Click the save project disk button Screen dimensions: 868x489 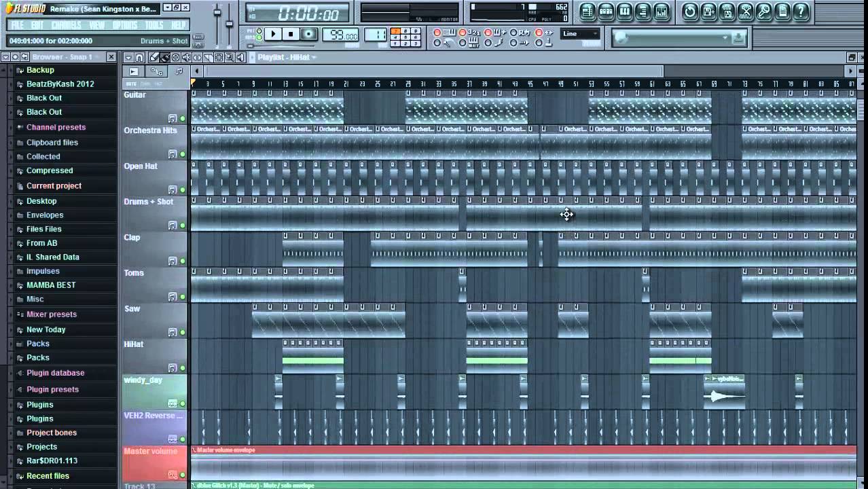pyautogui.click(x=726, y=12)
